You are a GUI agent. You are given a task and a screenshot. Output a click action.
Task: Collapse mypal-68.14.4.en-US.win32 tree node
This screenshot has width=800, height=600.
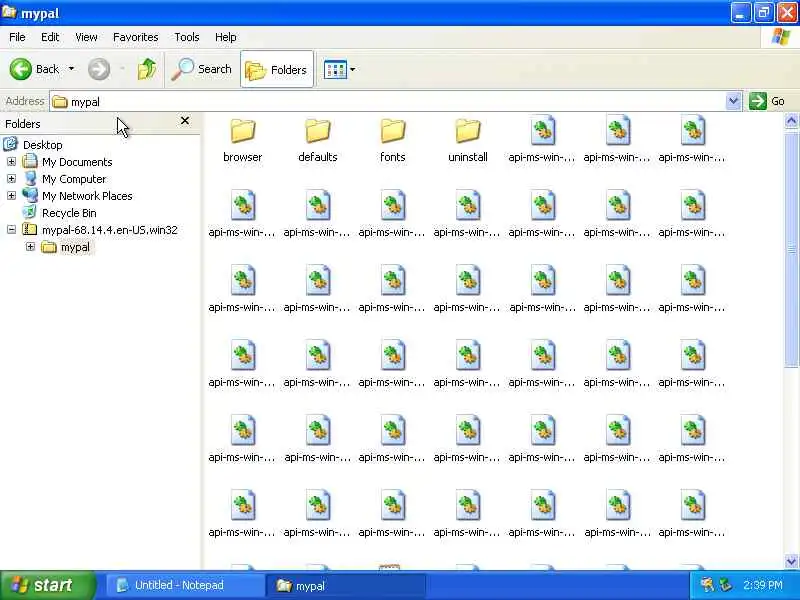point(11,230)
